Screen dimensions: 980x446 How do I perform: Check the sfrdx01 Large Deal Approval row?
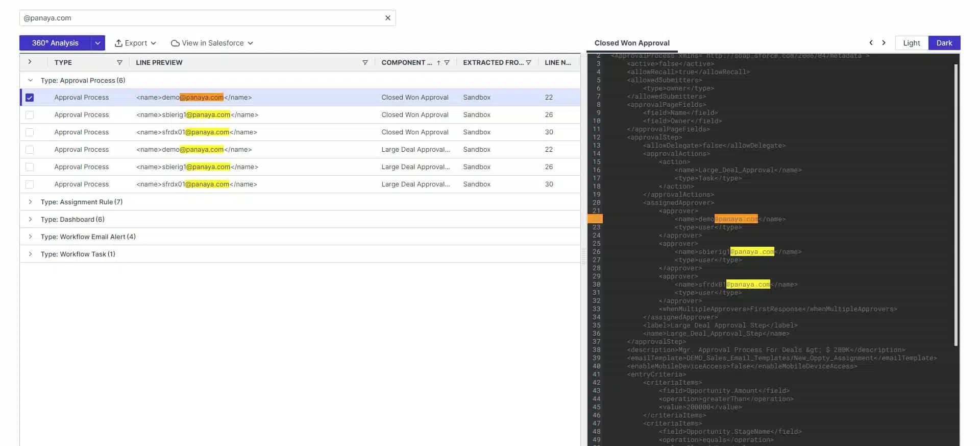(x=30, y=184)
